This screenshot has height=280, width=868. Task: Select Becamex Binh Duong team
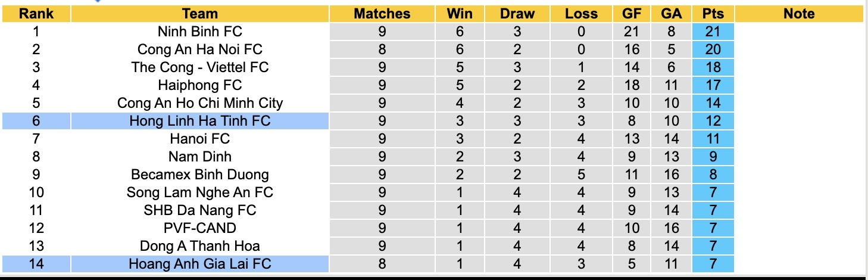[200, 175]
